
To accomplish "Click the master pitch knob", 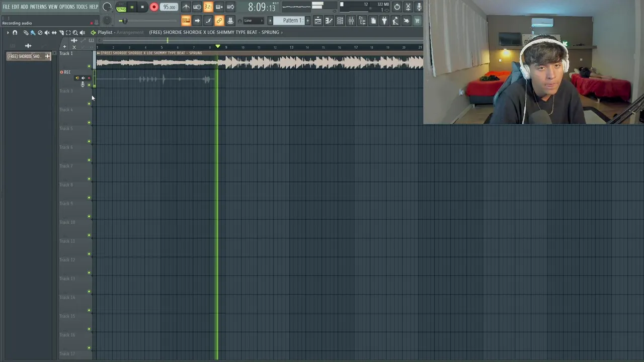I will [x=107, y=21].
